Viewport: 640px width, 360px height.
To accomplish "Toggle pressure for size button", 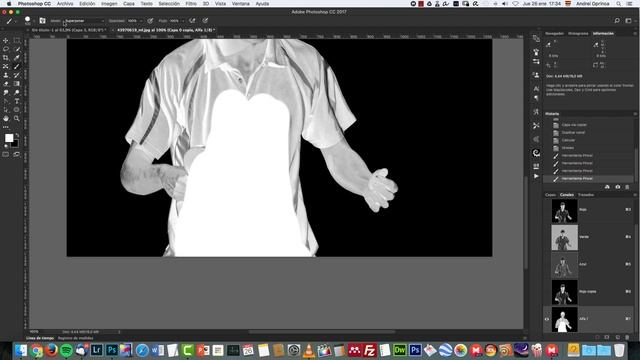I will coord(205,20).
